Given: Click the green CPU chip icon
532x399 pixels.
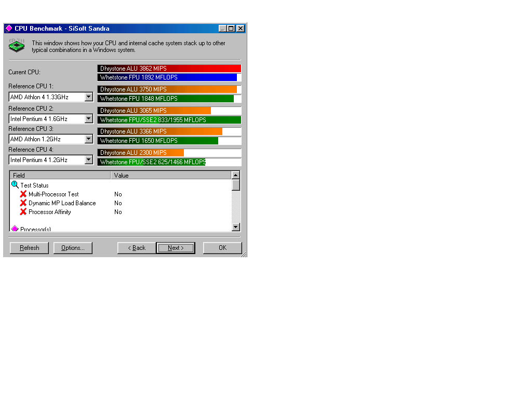Looking at the screenshot, I should pyautogui.click(x=17, y=46).
